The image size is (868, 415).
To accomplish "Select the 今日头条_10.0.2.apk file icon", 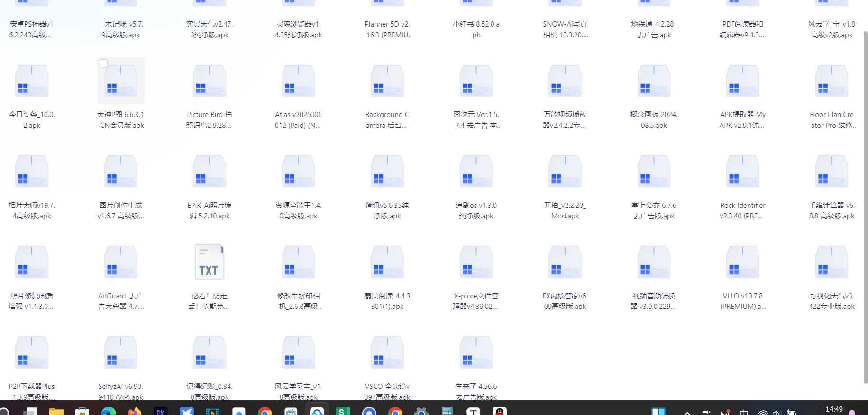I will click(32, 81).
